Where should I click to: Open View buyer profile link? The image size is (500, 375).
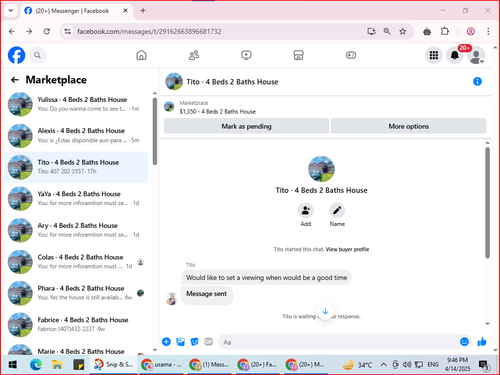pyautogui.click(x=347, y=249)
